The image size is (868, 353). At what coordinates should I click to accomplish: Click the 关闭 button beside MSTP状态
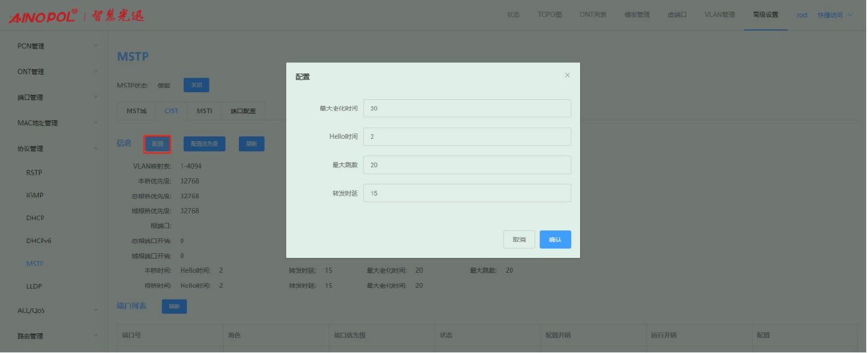pos(196,86)
